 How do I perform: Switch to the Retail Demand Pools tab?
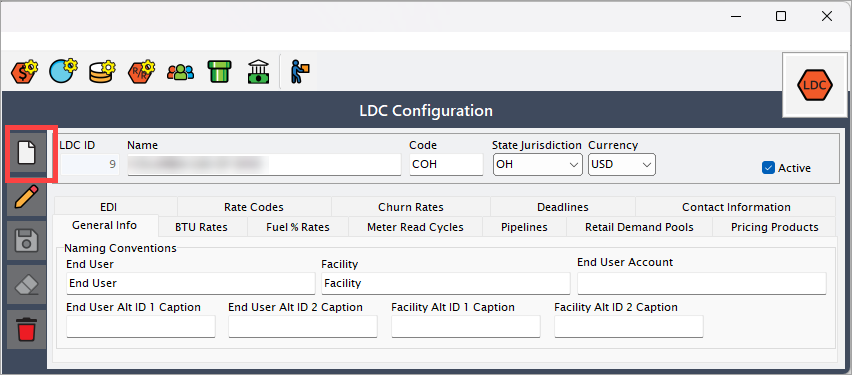pyautogui.click(x=639, y=227)
